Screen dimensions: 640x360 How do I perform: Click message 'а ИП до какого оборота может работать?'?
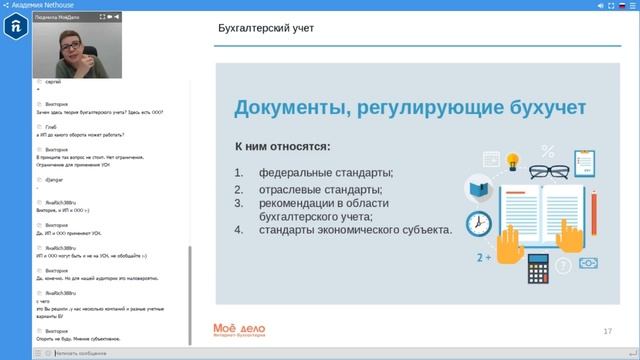[80, 135]
